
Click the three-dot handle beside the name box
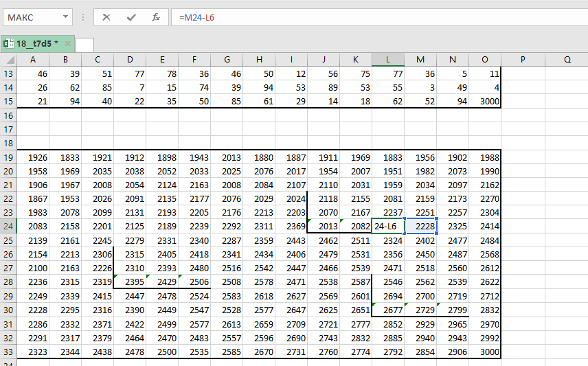point(83,17)
